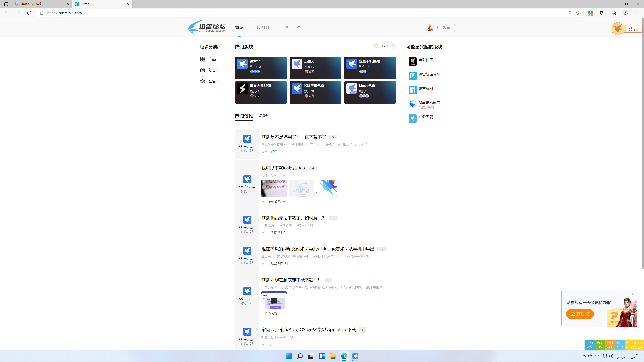Switch to the 最新讨论 tab

[x=266, y=116]
